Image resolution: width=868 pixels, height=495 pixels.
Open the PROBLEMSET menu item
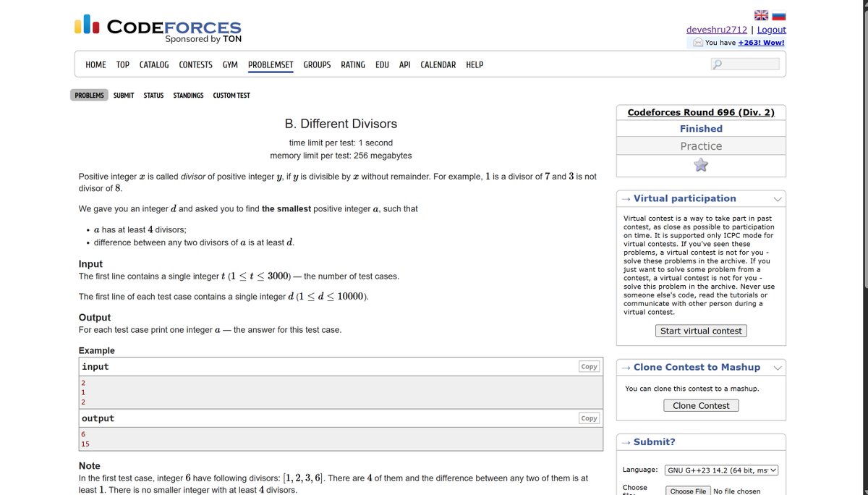pyautogui.click(x=271, y=64)
